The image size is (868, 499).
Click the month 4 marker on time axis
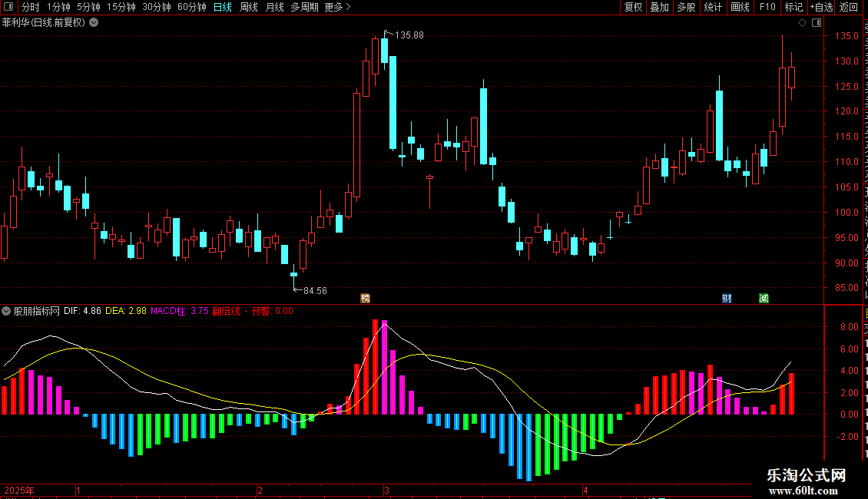[x=585, y=490]
